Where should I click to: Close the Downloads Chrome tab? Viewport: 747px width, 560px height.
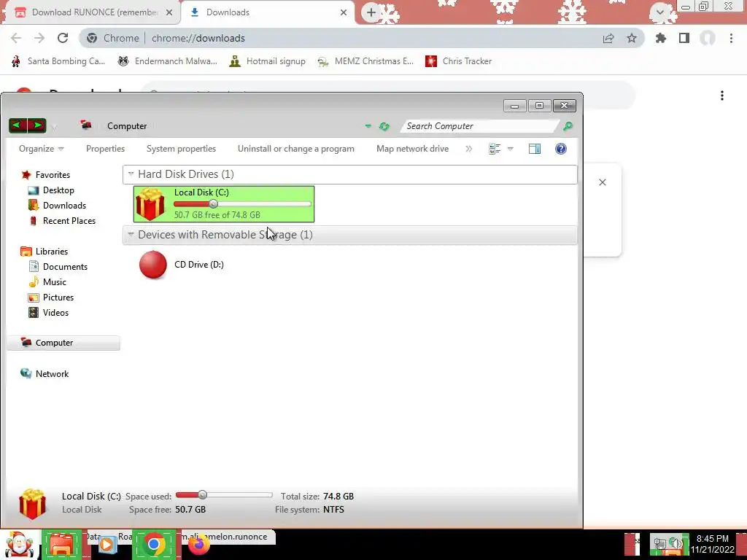[x=344, y=12]
